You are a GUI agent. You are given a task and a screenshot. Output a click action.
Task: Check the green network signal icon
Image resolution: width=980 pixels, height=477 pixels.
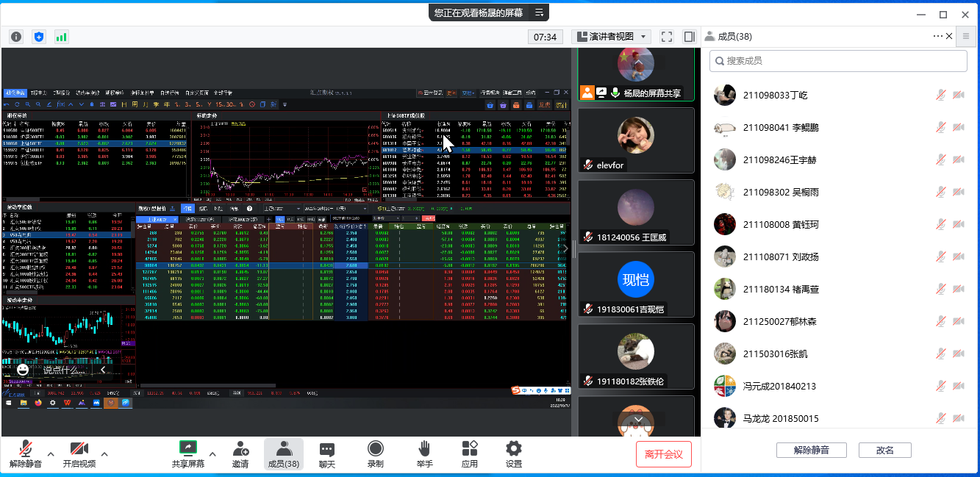coord(61,37)
